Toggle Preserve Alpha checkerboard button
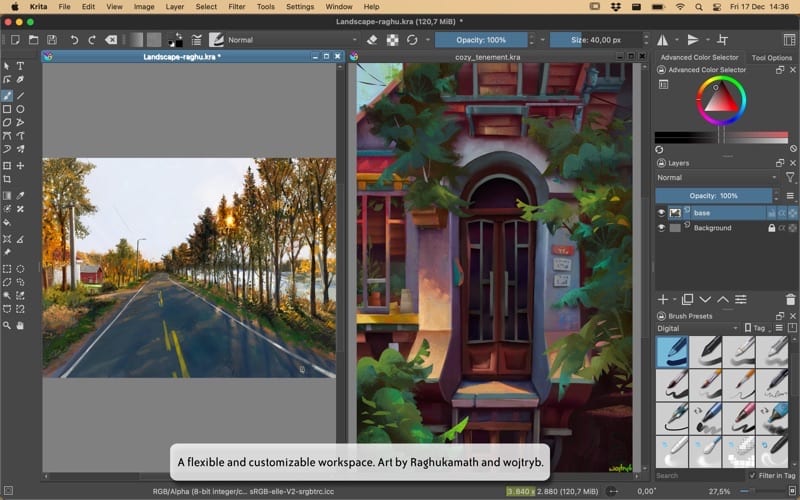Image resolution: width=800 pixels, height=500 pixels. pos(392,40)
